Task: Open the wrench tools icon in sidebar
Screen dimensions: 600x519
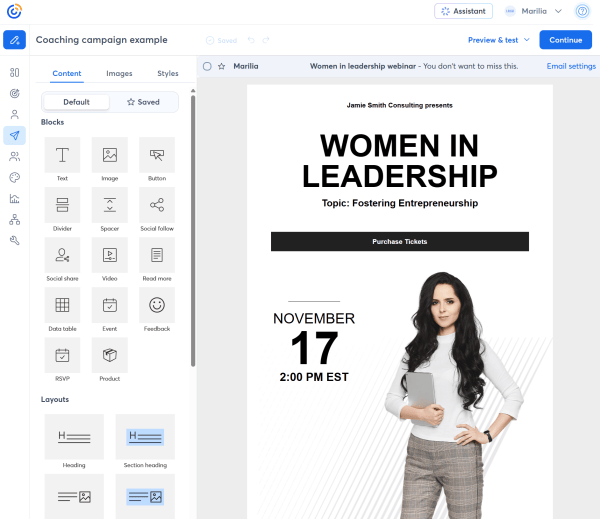Action: pos(15,240)
